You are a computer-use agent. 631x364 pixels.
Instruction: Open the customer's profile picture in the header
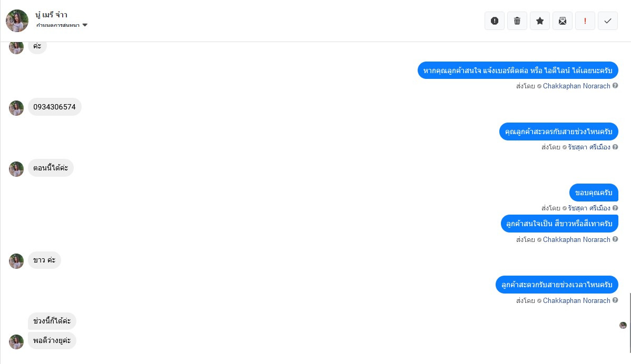pyautogui.click(x=17, y=21)
